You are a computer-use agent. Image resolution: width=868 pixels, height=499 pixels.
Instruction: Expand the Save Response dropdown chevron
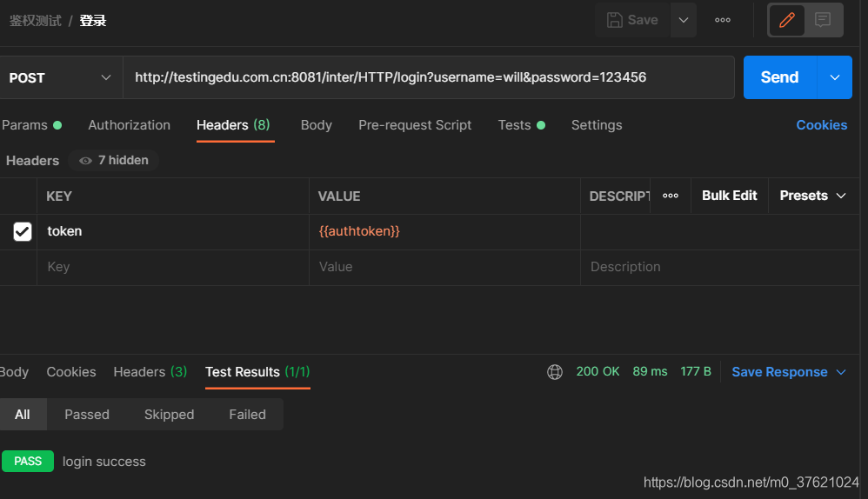(841, 372)
